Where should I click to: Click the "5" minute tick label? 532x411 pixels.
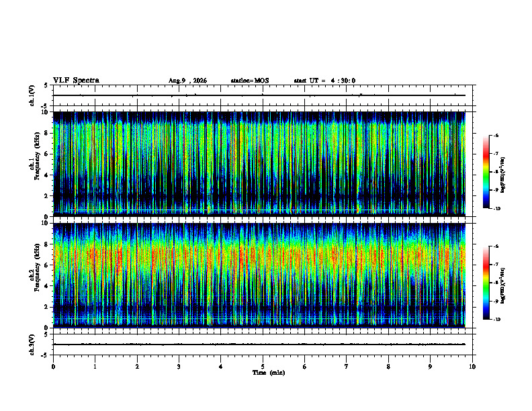(263, 367)
